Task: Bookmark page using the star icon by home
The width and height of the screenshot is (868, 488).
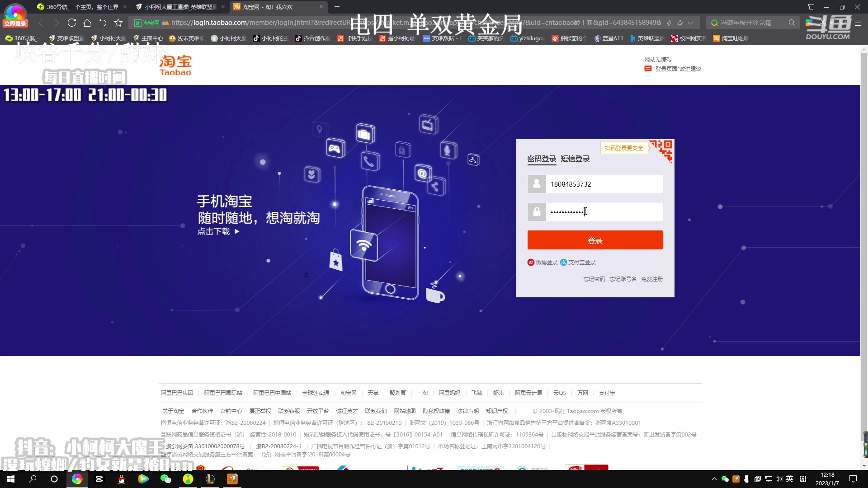Action: click(x=118, y=23)
